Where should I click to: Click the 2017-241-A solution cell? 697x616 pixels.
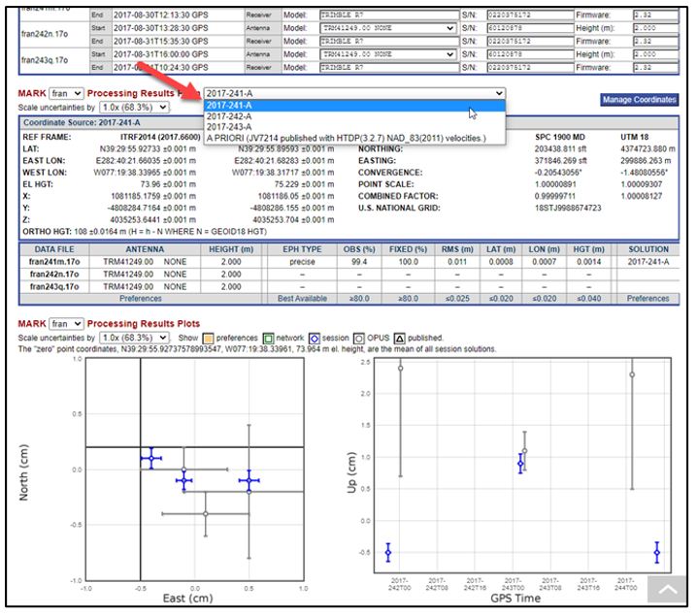[x=648, y=262]
